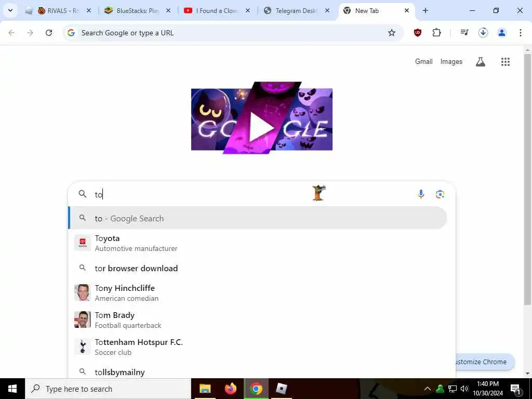Click the Customize Chrome button
This screenshot has width=532, height=399.
pyautogui.click(x=485, y=362)
